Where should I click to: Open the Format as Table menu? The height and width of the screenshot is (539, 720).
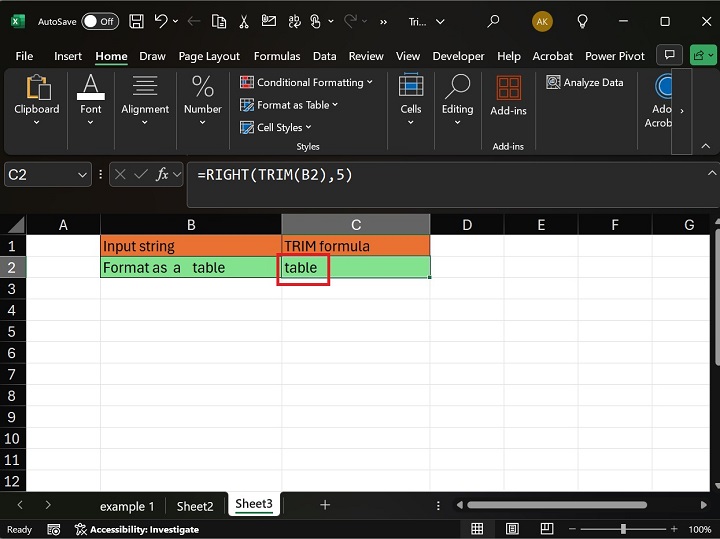289,105
